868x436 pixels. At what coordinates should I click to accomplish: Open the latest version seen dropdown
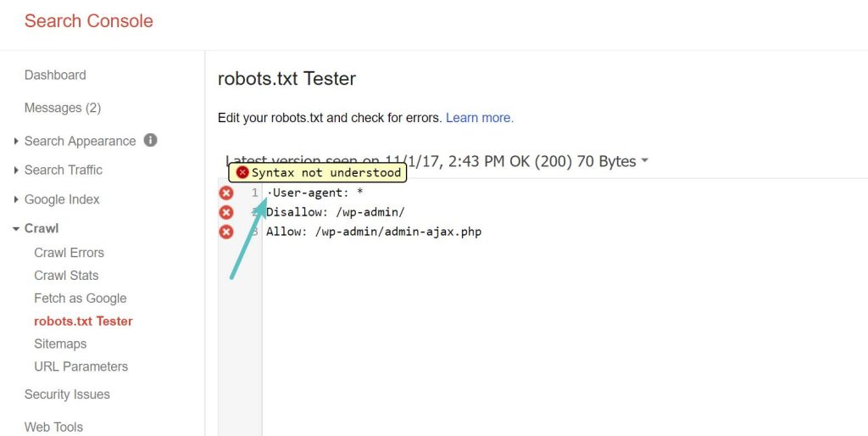click(644, 161)
